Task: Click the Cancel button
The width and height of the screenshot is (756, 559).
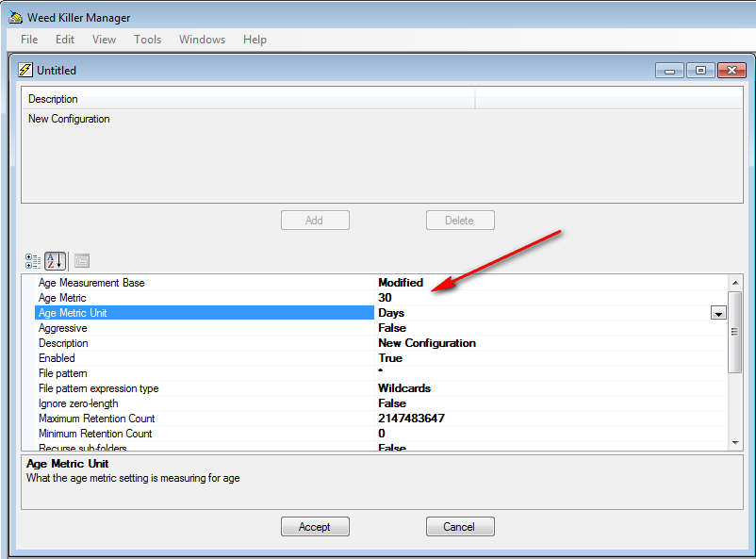Action: click(x=460, y=527)
